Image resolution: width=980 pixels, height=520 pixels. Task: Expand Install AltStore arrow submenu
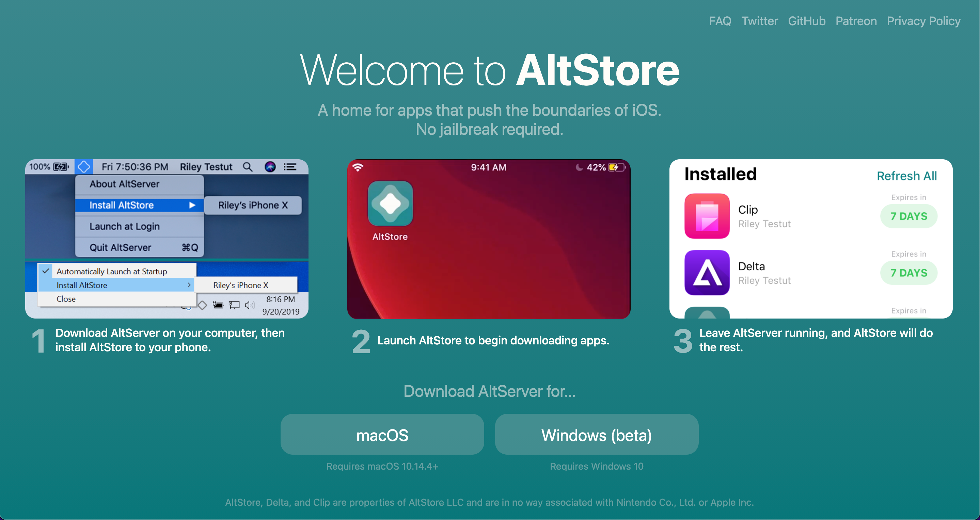pyautogui.click(x=192, y=205)
